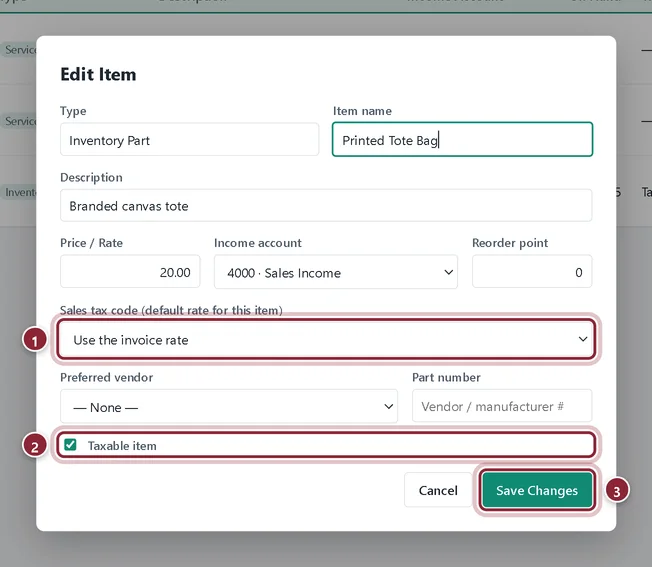Click the Taxable item label text
Viewport: 652px width, 567px height.
(122, 446)
